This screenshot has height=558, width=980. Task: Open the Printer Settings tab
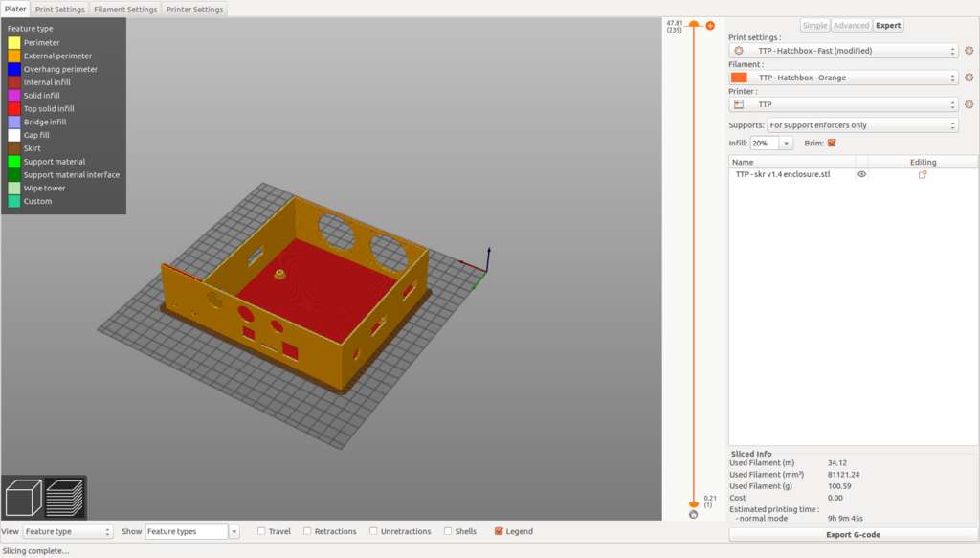[x=194, y=10]
